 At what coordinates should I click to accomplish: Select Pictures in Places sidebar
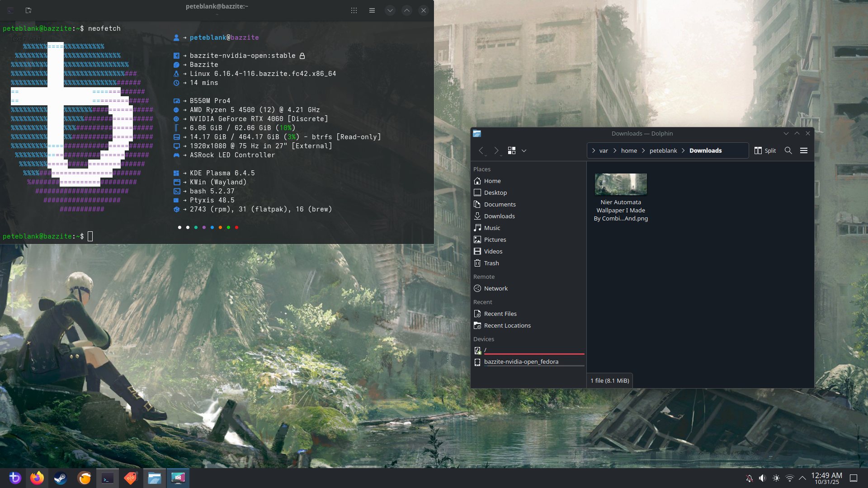click(x=495, y=239)
